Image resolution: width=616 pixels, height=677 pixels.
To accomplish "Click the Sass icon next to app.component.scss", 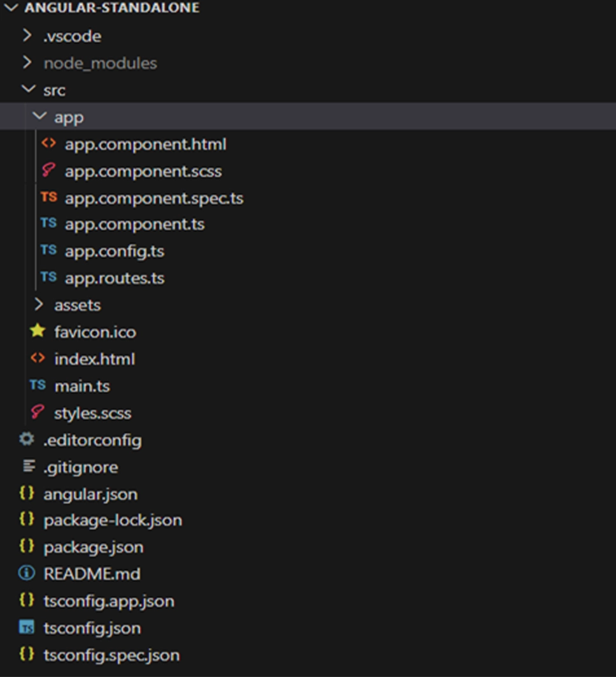I will [x=48, y=170].
